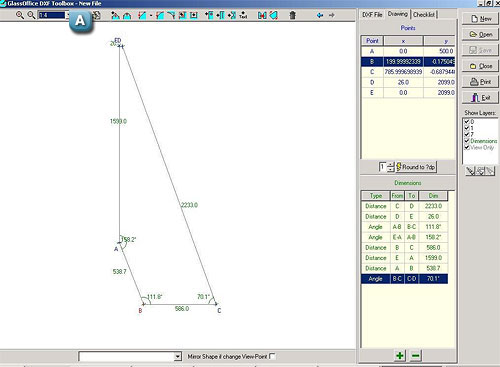
Task: Select point D row in Points table
Action: (408, 82)
